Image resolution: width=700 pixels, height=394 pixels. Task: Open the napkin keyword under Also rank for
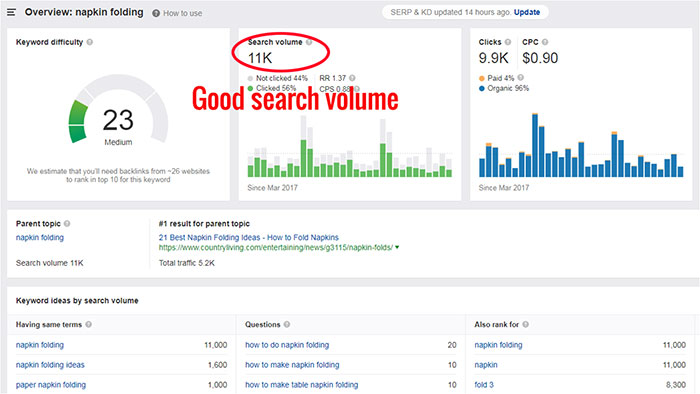[486, 365]
